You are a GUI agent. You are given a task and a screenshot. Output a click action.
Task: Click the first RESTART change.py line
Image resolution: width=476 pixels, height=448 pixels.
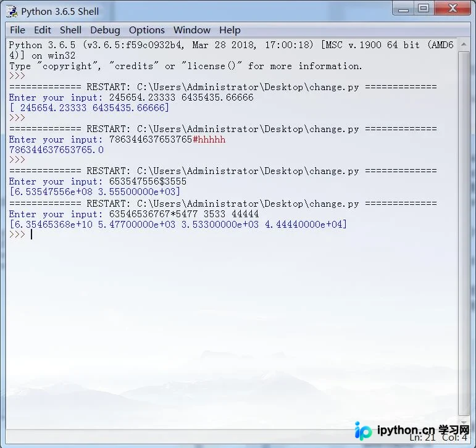[x=223, y=87]
